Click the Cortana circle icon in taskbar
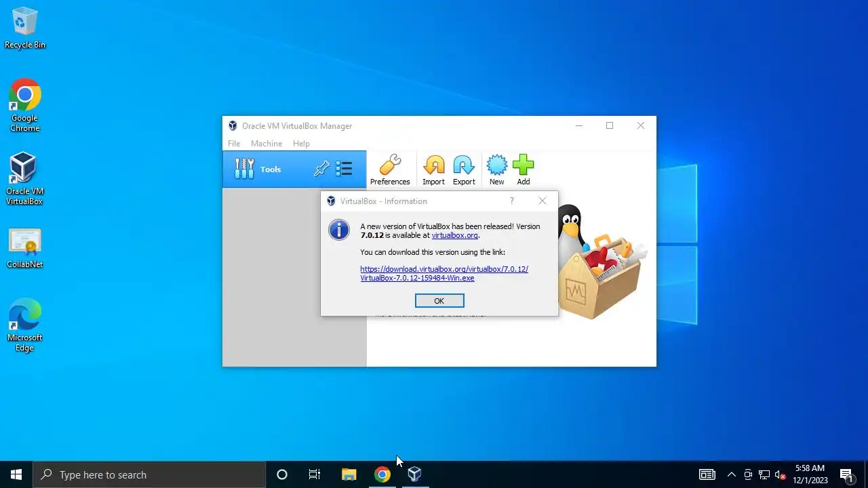 coord(282,474)
